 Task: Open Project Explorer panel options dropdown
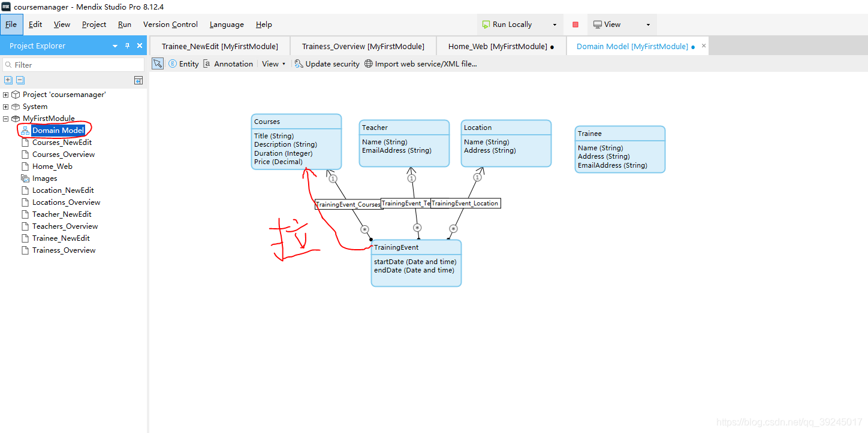click(x=115, y=46)
